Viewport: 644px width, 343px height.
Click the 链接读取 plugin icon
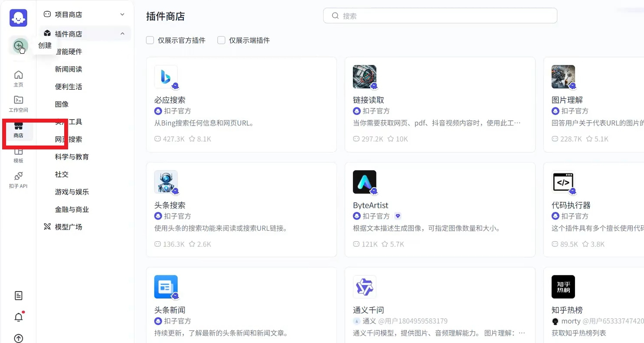tap(365, 77)
